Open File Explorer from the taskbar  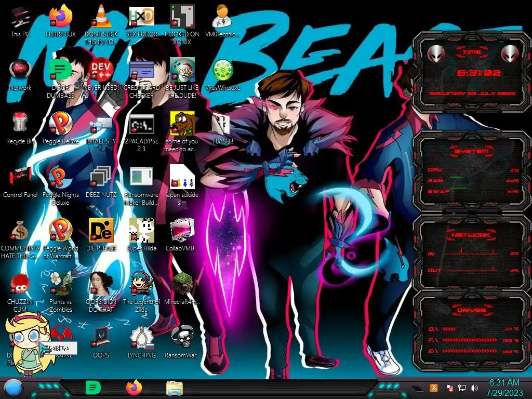[x=175, y=389]
